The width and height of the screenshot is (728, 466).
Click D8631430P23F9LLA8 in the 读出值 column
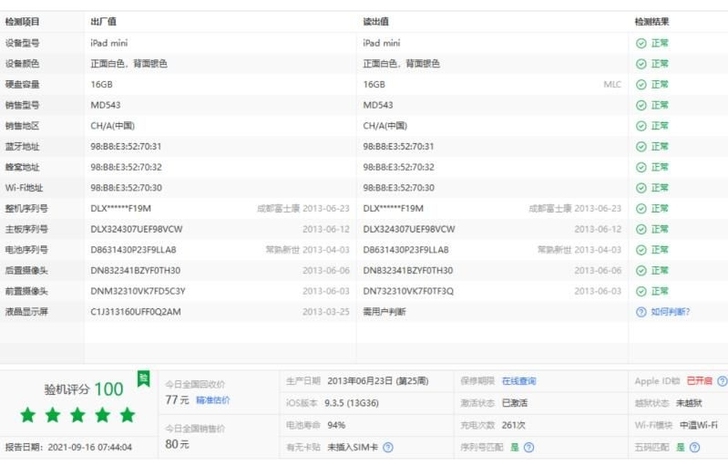coord(406,250)
